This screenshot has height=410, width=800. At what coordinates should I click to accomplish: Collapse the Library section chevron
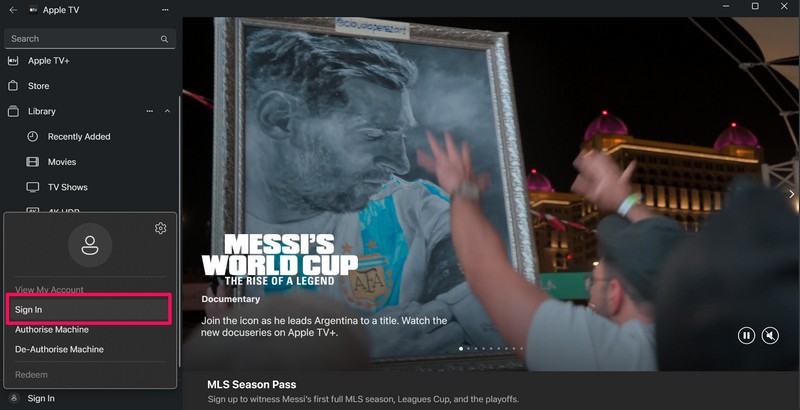pos(167,111)
